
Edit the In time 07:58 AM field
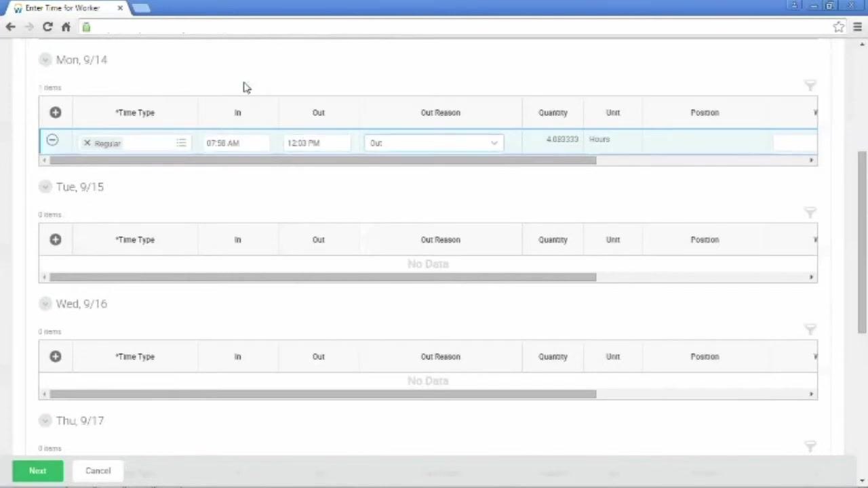coord(236,143)
